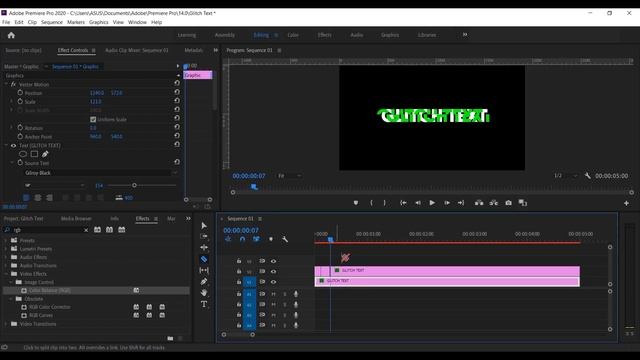Screen dimensions: 640x360
Task: Select the Selection tool arrow
Action: pos(204,225)
